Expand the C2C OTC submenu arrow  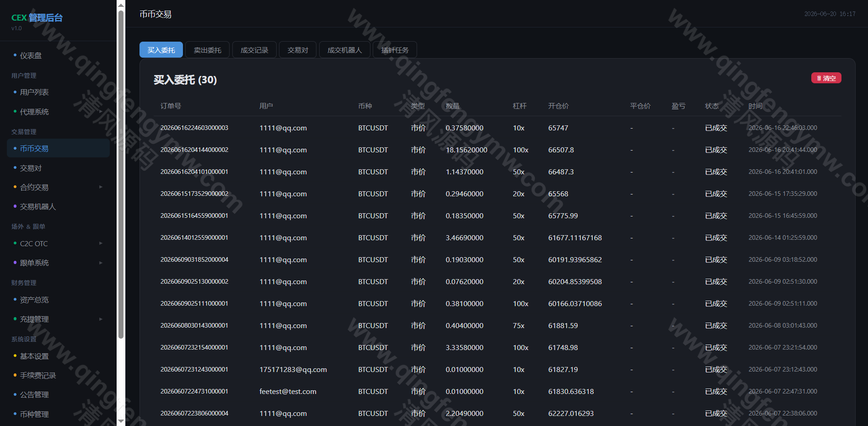(101, 243)
